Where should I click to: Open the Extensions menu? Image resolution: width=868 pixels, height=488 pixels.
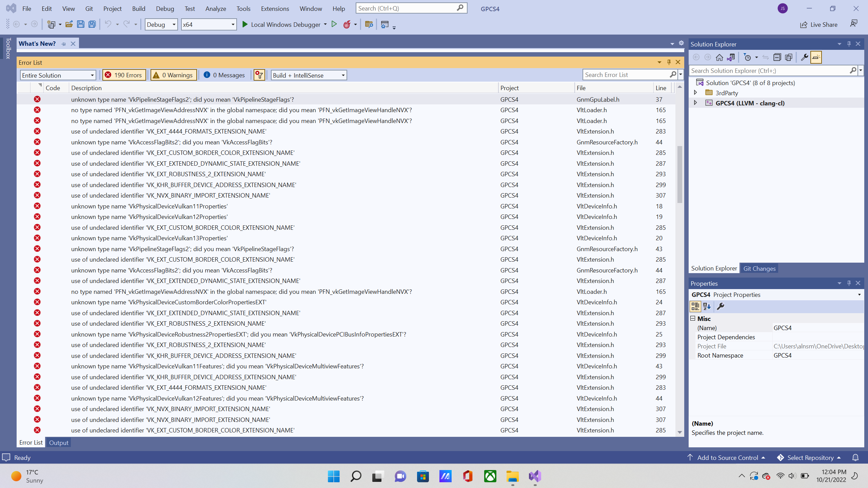pyautogui.click(x=275, y=8)
